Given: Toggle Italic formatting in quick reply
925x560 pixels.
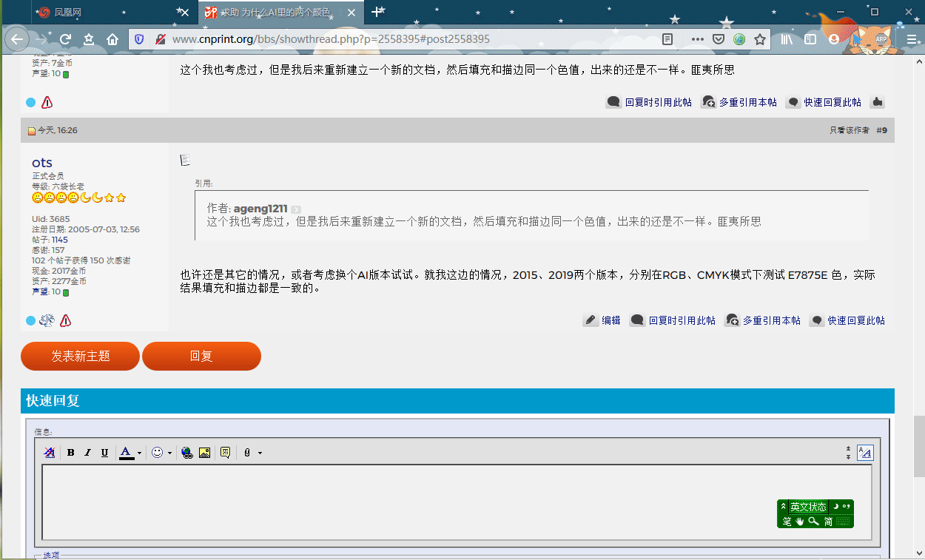Looking at the screenshot, I should [87, 453].
